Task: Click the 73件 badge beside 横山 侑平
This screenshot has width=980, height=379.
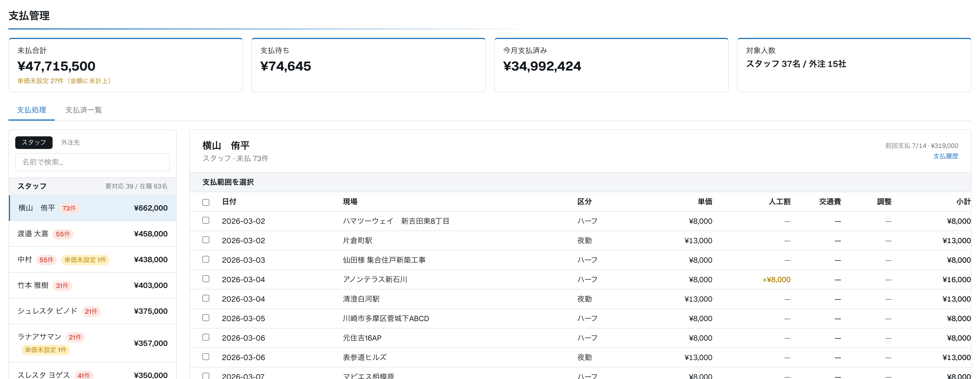Action: pyautogui.click(x=69, y=208)
